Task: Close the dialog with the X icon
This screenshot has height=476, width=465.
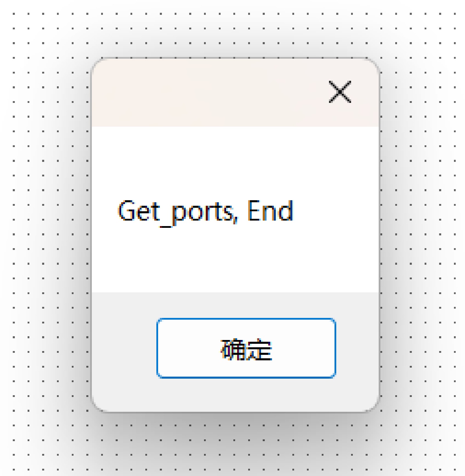Action: pyautogui.click(x=340, y=92)
